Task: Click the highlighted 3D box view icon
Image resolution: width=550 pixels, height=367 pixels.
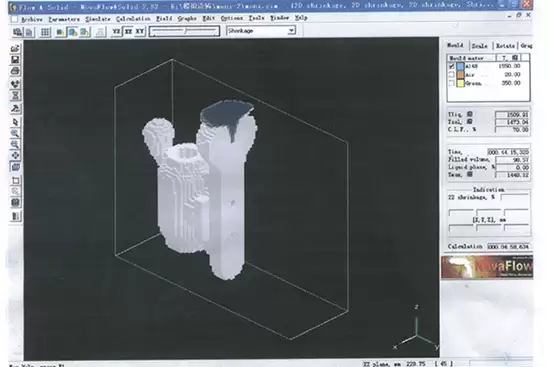Action: click(15, 167)
